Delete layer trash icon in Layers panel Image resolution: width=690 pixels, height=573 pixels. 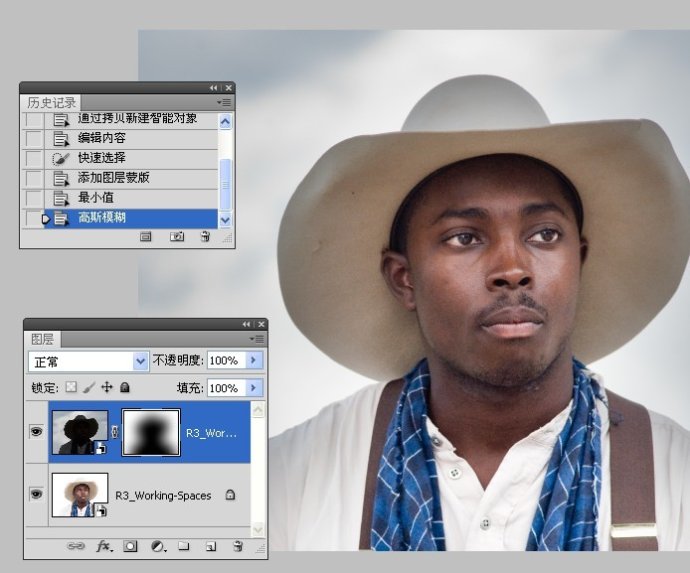pos(238,546)
